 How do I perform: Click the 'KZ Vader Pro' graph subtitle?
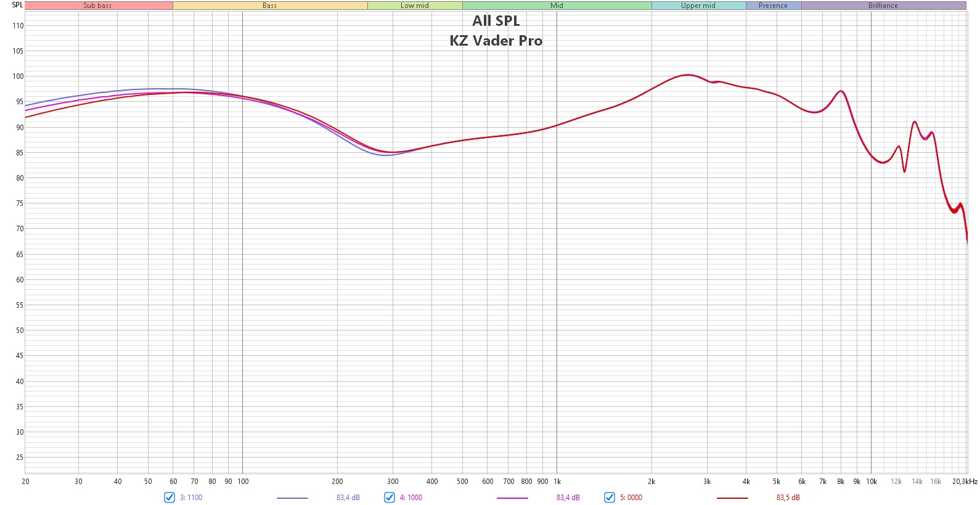tap(496, 41)
